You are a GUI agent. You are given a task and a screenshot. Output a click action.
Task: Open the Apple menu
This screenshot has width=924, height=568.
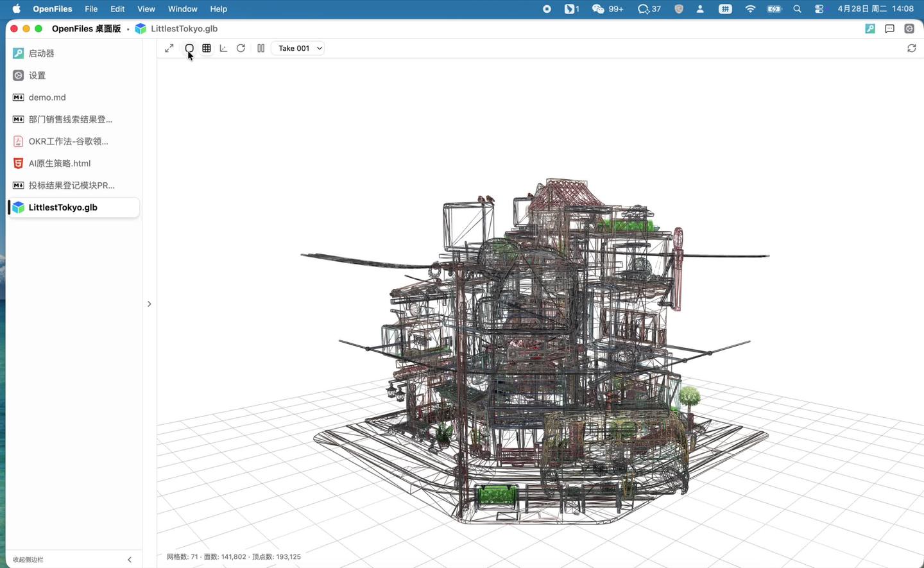(16, 9)
